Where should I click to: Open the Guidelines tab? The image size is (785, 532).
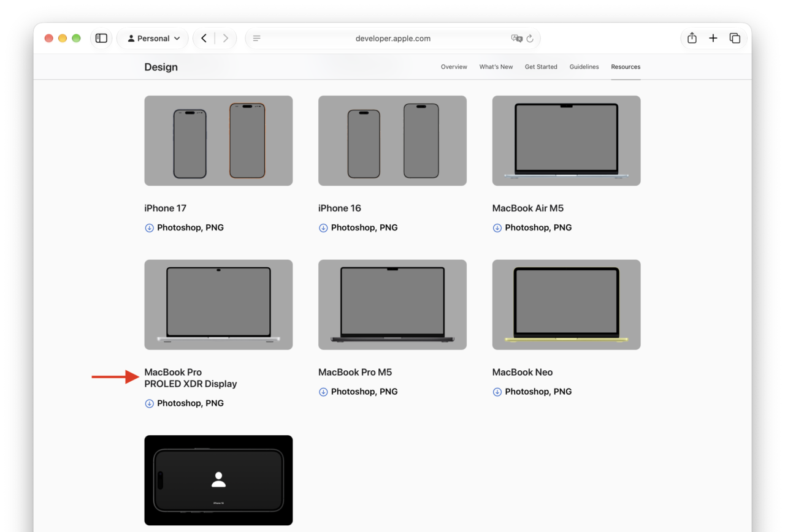tap(584, 67)
